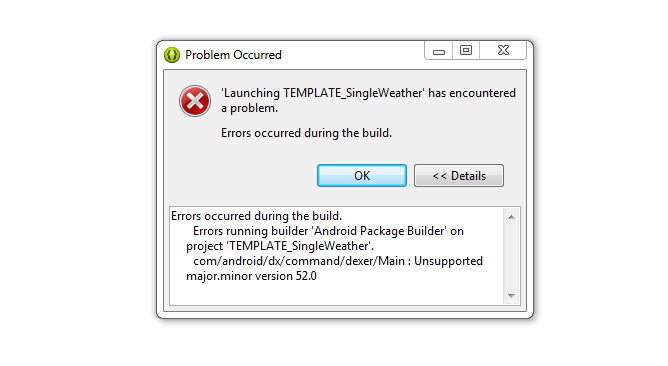Select the com/android/dx/command/dexer/Main line

point(338,261)
